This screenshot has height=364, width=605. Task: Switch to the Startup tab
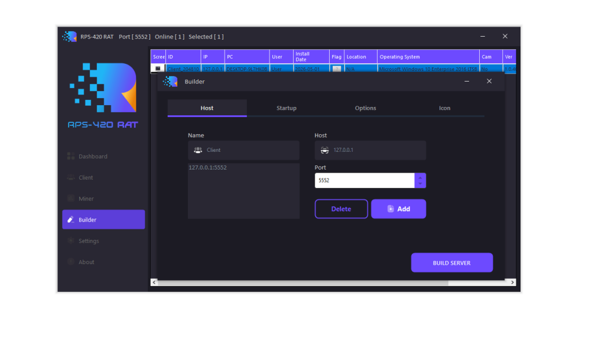(x=287, y=108)
